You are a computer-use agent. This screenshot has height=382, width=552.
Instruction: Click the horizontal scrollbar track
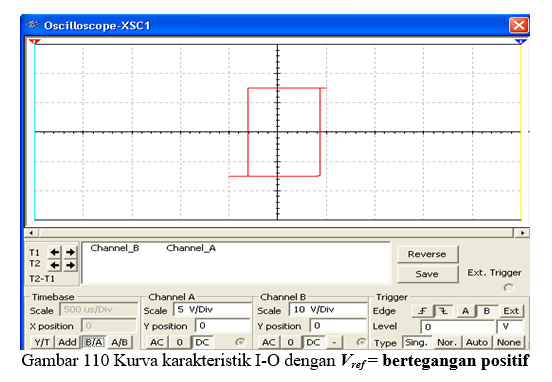point(277,233)
